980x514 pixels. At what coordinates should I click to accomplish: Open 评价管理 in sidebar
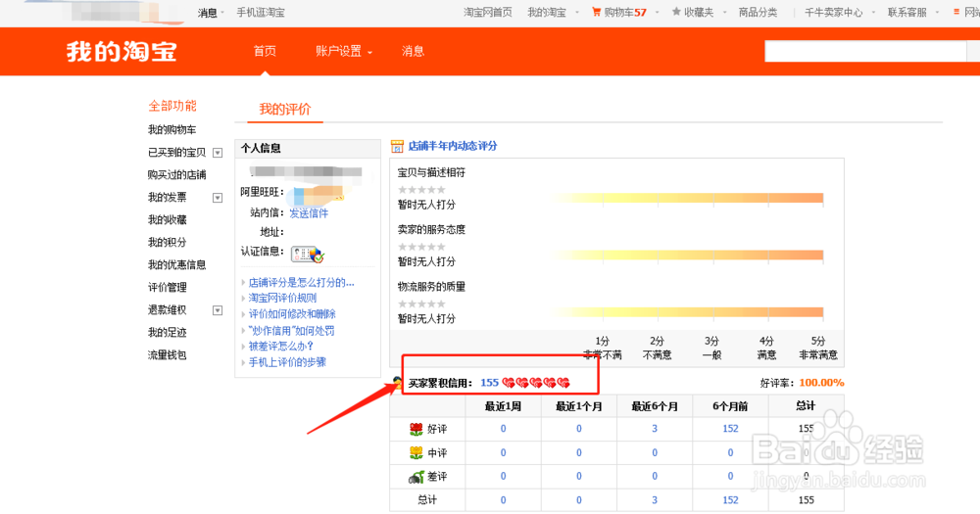[x=167, y=287]
